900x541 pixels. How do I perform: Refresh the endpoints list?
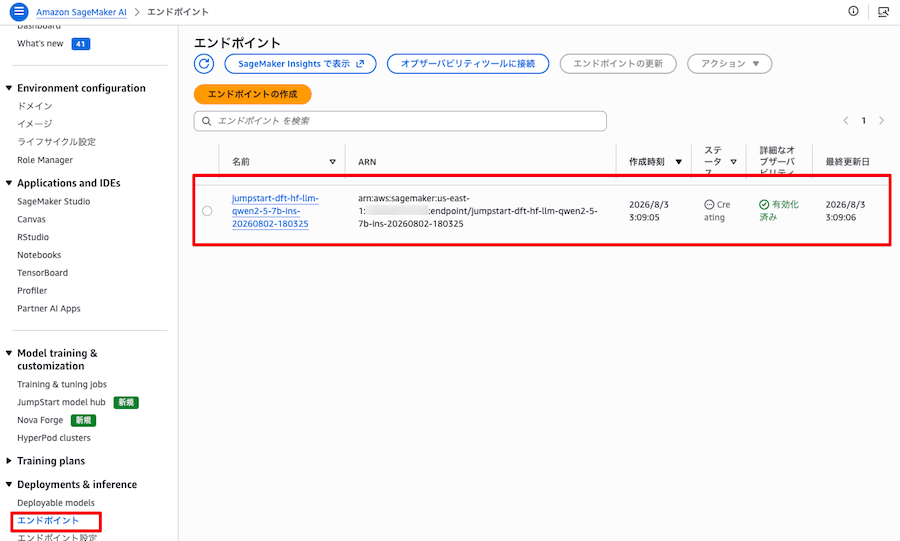[204, 64]
